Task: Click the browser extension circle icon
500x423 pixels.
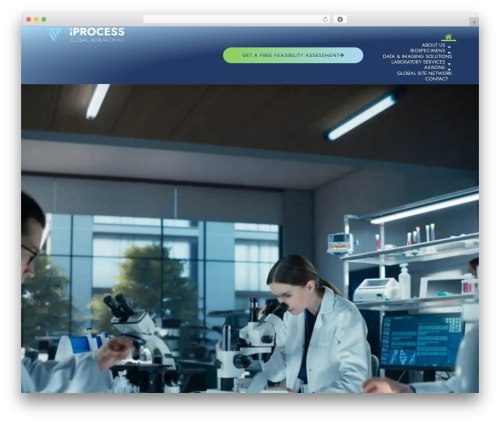Action: (x=340, y=19)
